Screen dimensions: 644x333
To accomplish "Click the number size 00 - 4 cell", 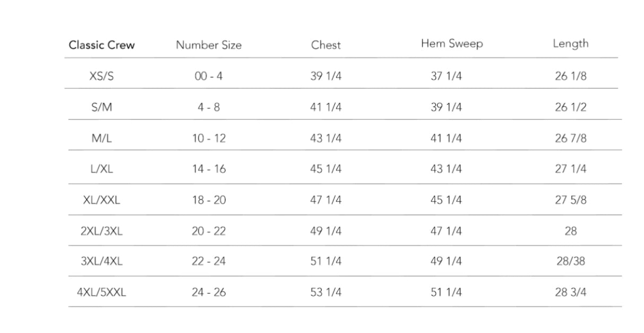I will [209, 76].
